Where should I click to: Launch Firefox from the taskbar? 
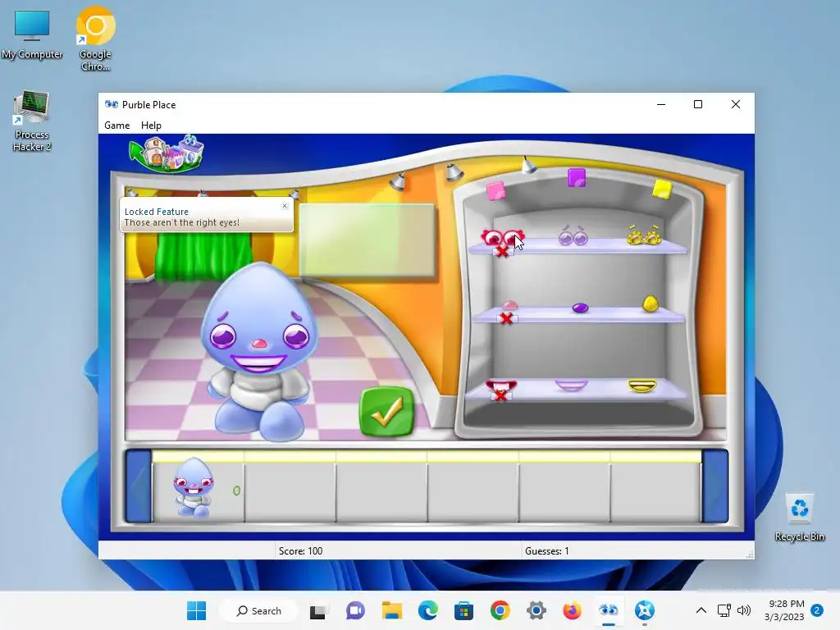click(x=572, y=610)
